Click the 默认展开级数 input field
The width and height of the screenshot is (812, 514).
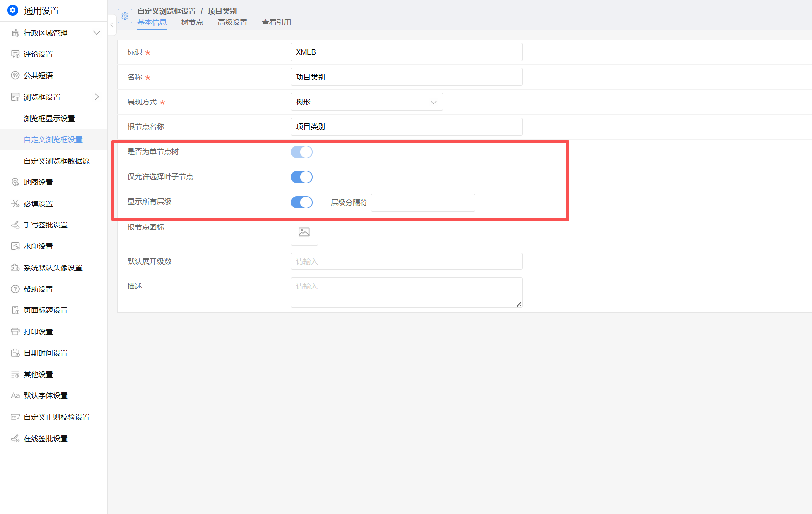coord(406,262)
